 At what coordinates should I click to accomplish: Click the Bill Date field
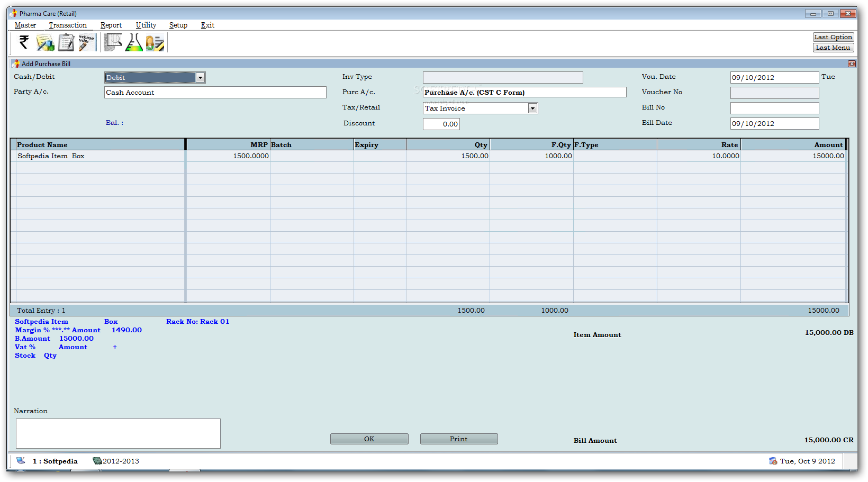coord(775,124)
